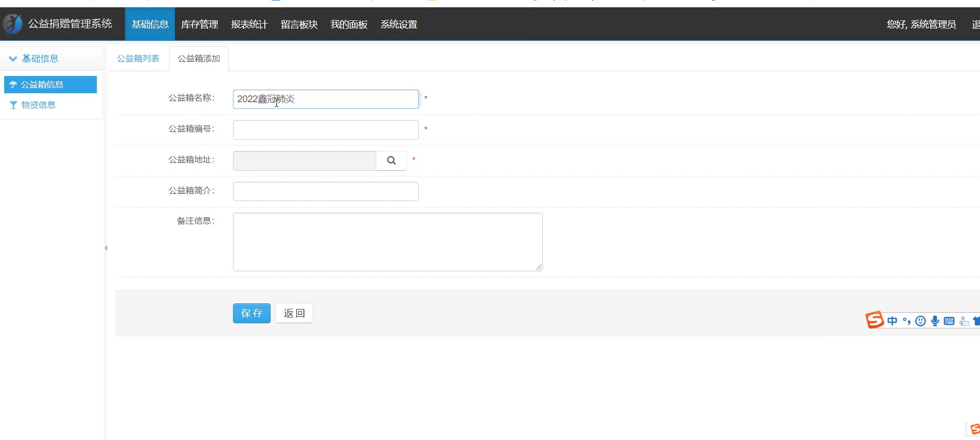Switch to the 公益箱列表 tab
This screenshot has width=980, height=440.
pos(138,59)
